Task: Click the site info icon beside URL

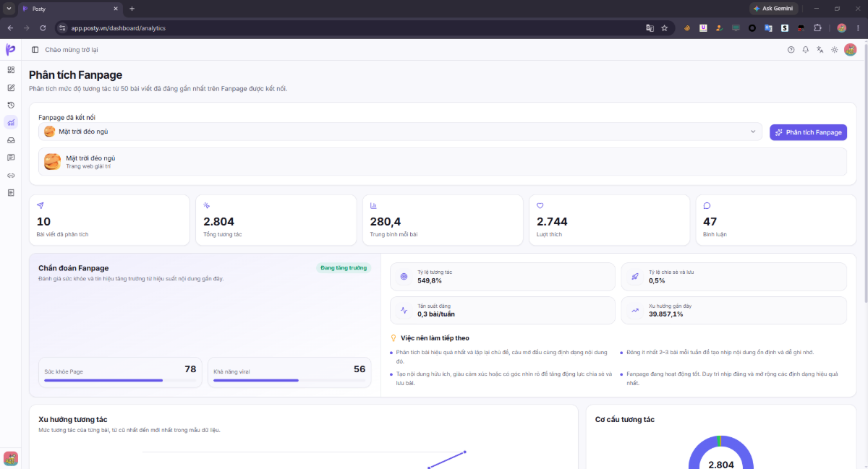Action: pos(63,28)
